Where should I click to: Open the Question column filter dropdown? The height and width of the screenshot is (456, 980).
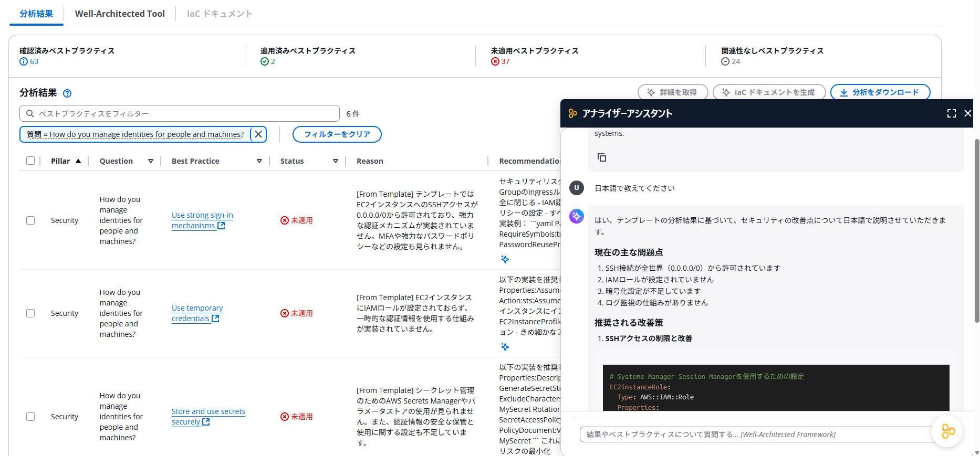pos(151,161)
